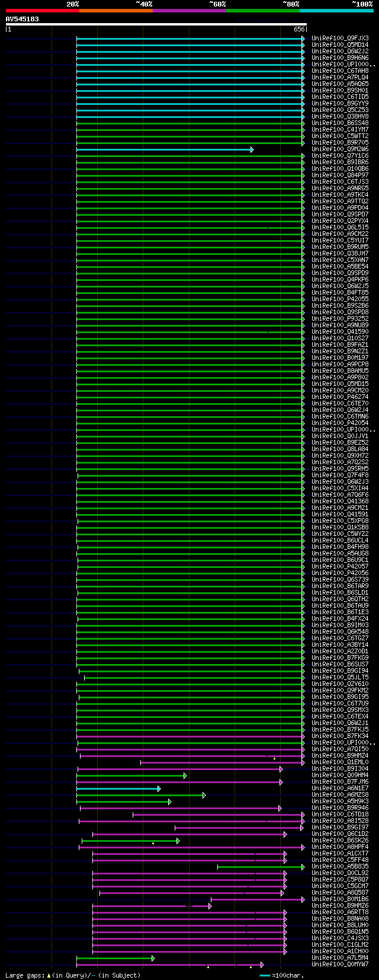Select hit label UniRef100_A7PLQ4
Screen dimensions: 379x980
[x=340, y=77]
